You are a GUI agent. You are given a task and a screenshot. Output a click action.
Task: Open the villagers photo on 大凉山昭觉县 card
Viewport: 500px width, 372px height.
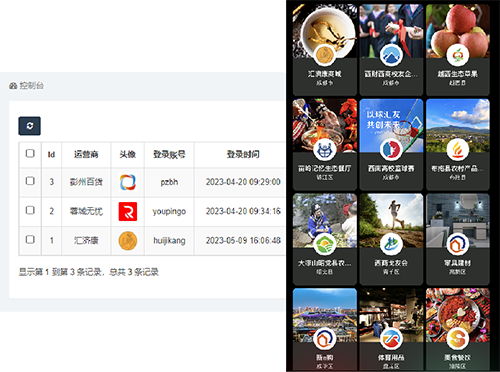(x=325, y=220)
